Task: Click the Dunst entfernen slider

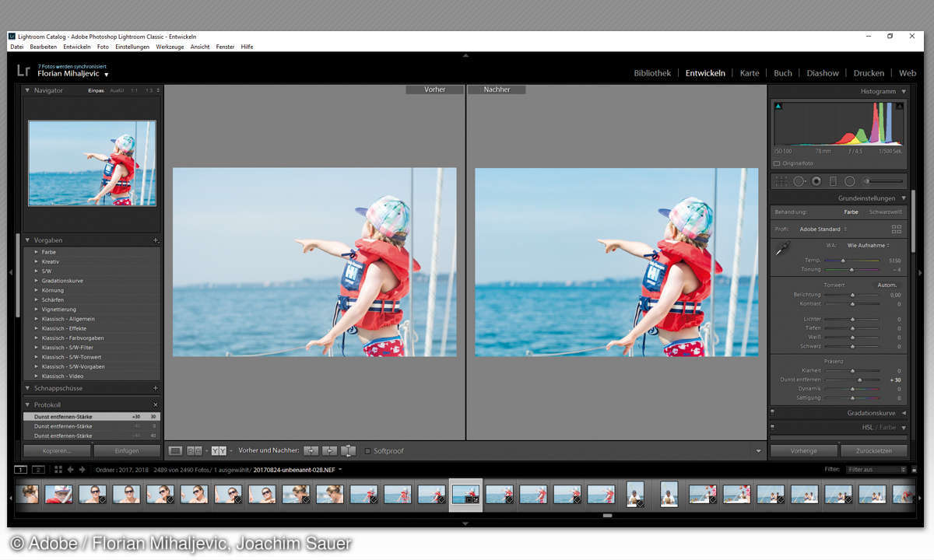Action: (851, 380)
